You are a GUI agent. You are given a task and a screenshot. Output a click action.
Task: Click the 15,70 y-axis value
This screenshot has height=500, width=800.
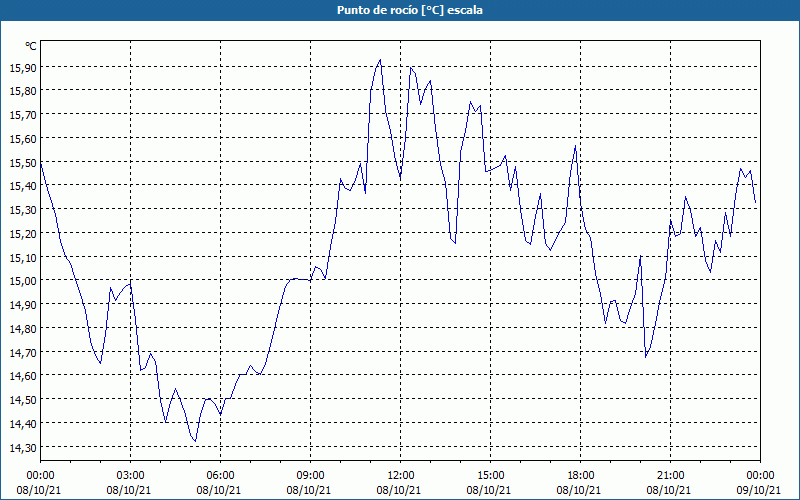pyautogui.click(x=22, y=115)
